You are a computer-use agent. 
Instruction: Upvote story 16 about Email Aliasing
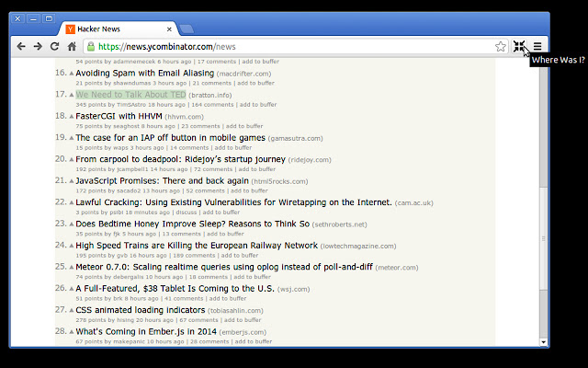tap(72, 74)
